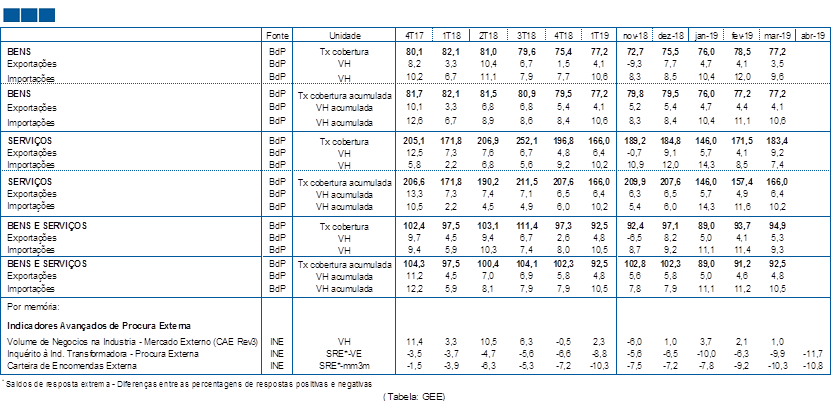Select the value 206,9 under 2T18

[x=489, y=141]
